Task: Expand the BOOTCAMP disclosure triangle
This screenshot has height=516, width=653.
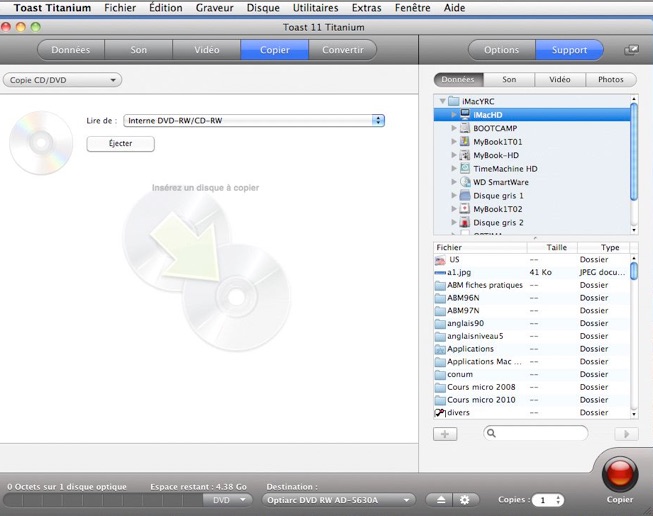Action: pos(454,128)
